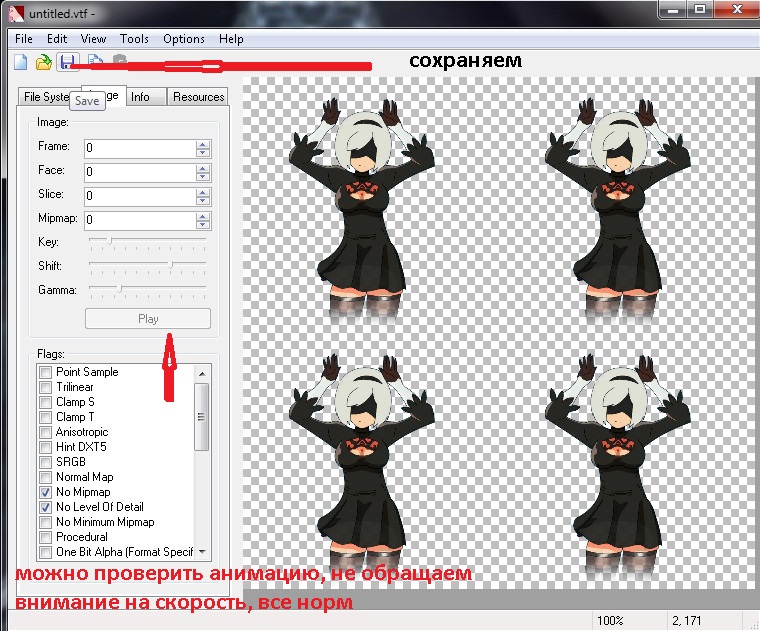Click the Play animation button
The image size is (760, 631).
148,319
